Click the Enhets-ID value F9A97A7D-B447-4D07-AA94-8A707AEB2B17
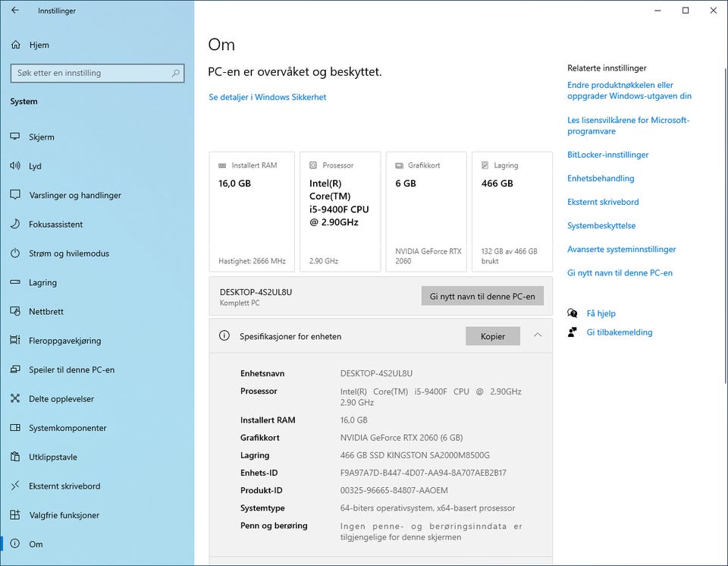The height and width of the screenshot is (566, 728). tap(423, 473)
